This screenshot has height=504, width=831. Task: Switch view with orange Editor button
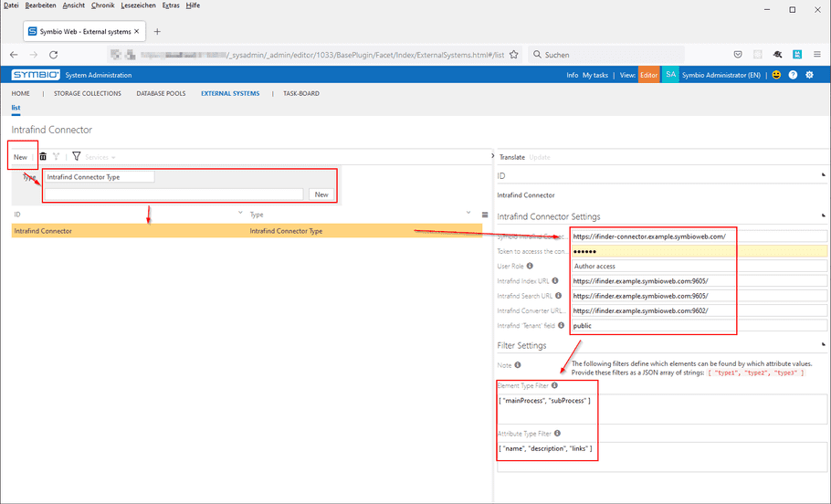[648, 75]
